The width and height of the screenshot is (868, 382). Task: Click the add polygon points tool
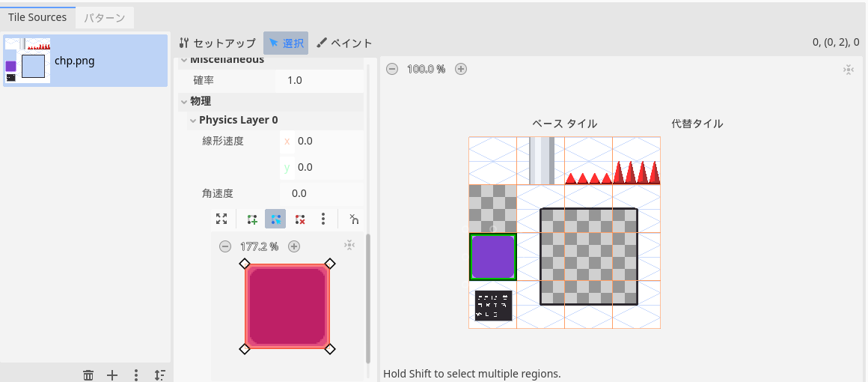coord(252,219)
